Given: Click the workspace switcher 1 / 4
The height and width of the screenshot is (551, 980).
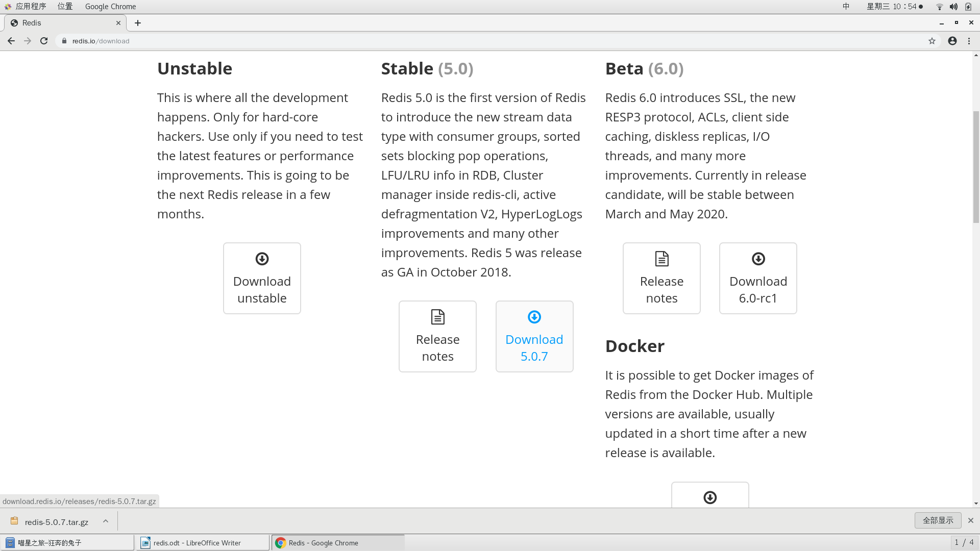Looking at the screenshot, I should (964, 542).
